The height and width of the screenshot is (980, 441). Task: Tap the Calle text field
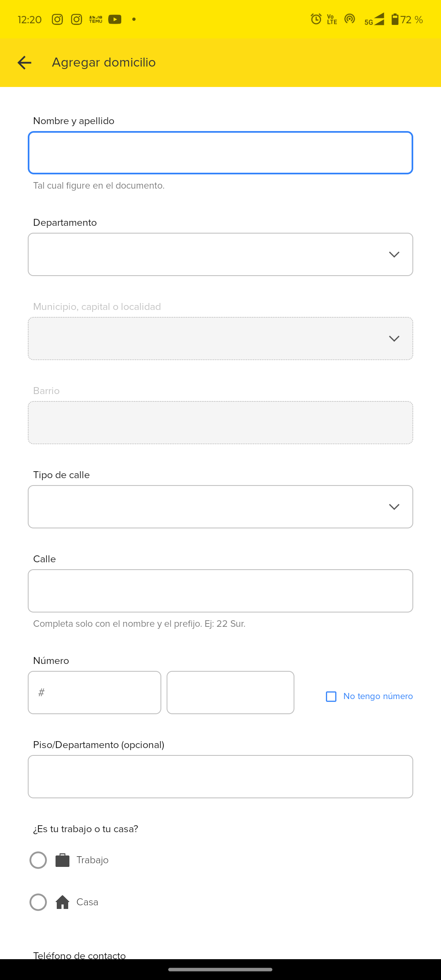[x=220, y=591]
